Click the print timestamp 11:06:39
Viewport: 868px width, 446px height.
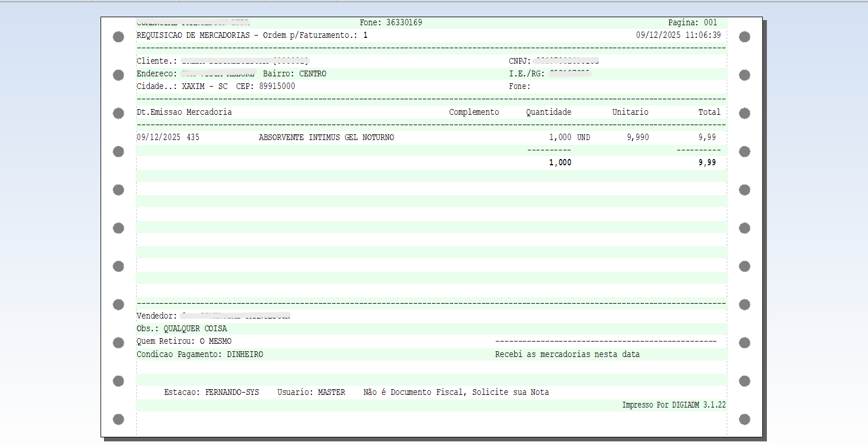(x=703, y=35)
